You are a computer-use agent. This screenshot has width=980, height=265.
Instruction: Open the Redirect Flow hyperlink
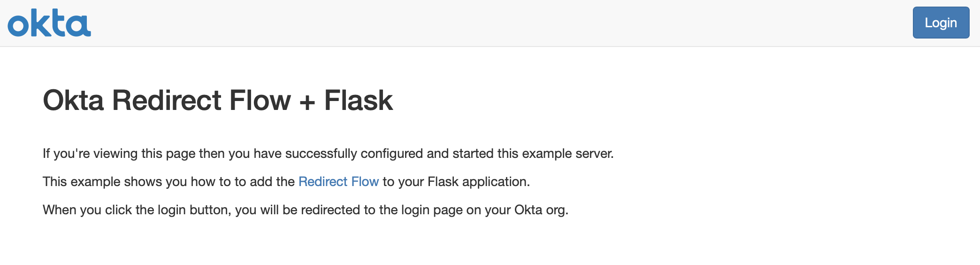[338, 182]
